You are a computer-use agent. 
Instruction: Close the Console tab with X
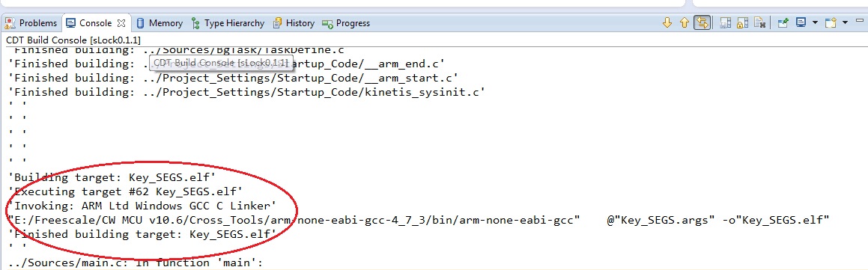[x=121, y=23]
